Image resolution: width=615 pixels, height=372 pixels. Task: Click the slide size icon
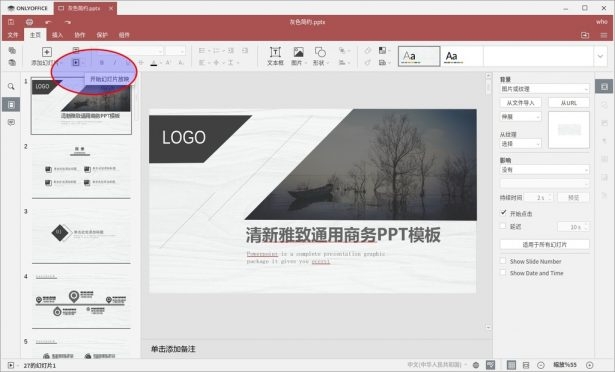(383, 62)
